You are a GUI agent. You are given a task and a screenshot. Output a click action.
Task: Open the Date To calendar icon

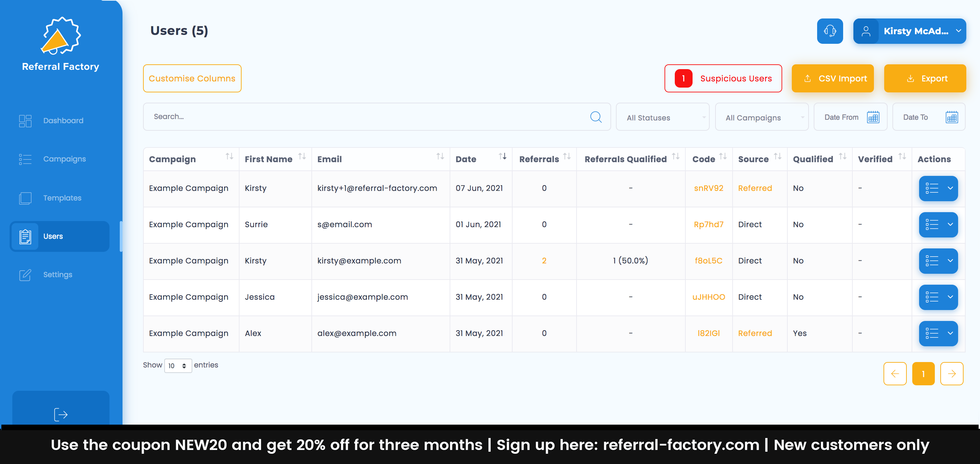(x=952, y=117)
